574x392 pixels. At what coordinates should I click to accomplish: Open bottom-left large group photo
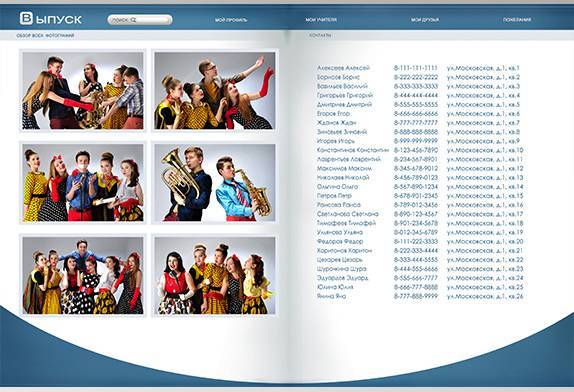pyautogui.click(x=83, y=276)
